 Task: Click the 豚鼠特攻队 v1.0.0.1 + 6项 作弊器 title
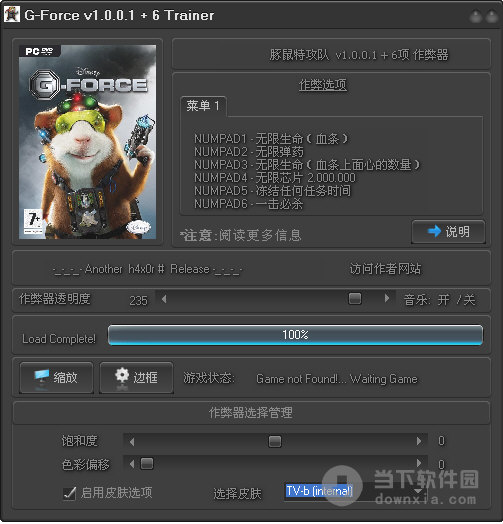(359, 54)
